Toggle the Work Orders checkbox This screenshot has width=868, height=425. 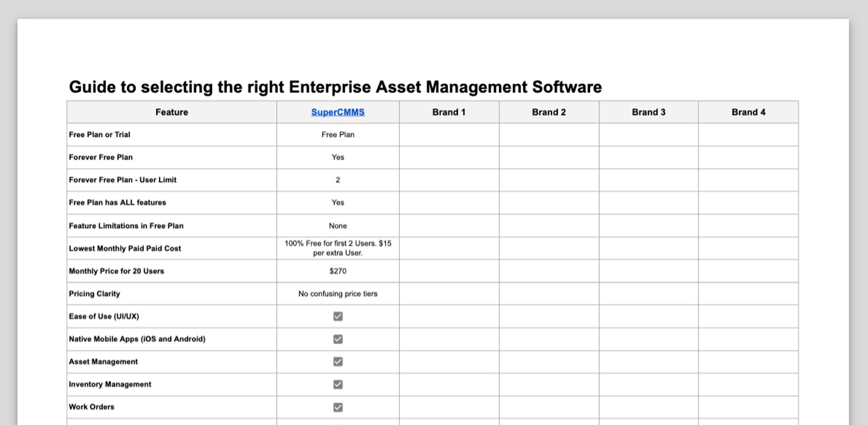[338, 407]
